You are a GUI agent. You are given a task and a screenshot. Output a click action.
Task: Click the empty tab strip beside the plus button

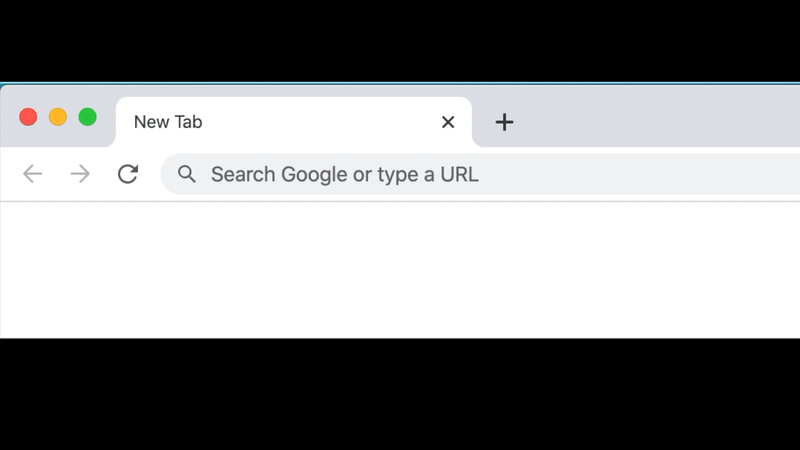[658, 122]
